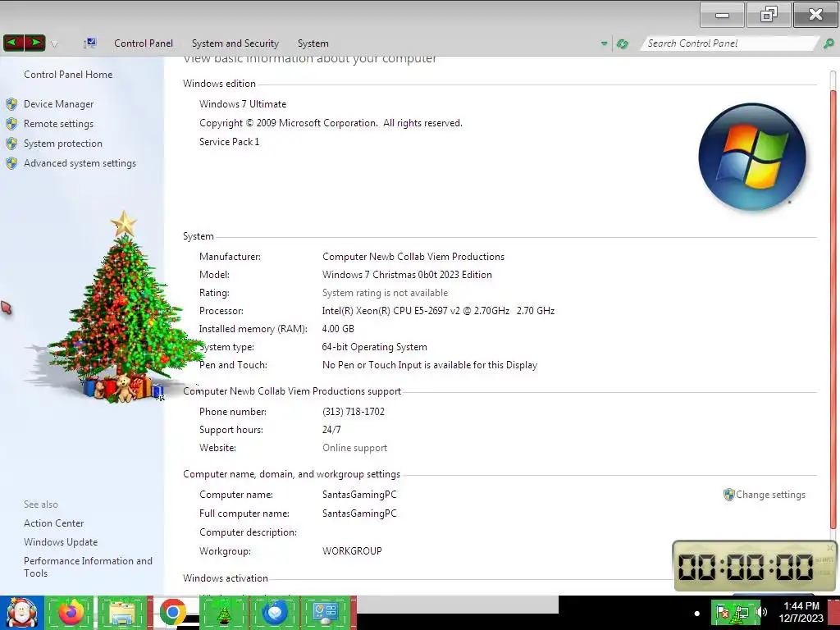Click the processor value Intel(R) Xeon(R) text
Screen dimensions: 840x630
(438, 311)
